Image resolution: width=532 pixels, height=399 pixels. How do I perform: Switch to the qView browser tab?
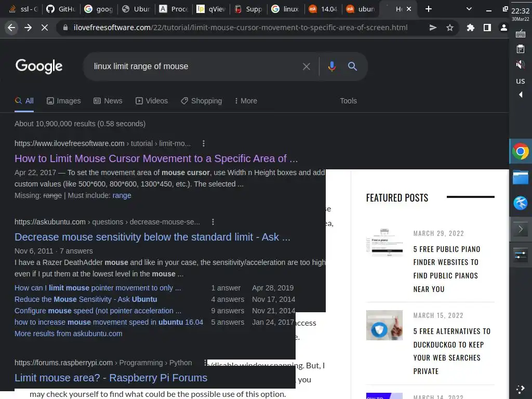(211, 9)
